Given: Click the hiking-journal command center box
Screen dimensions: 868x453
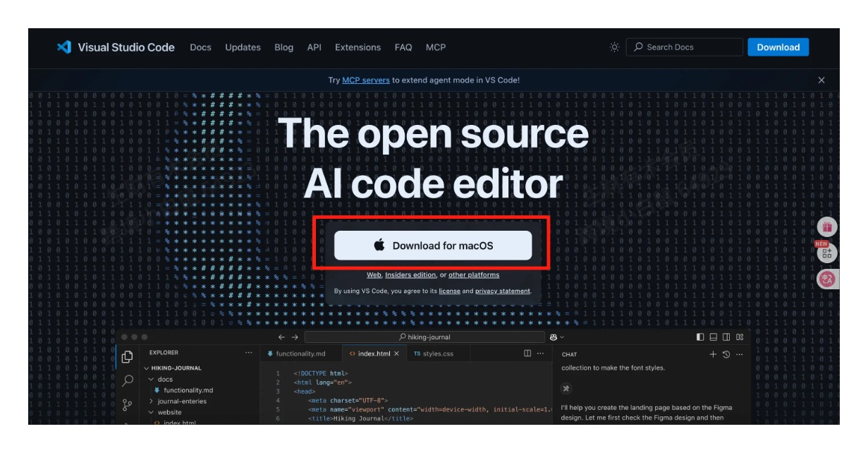Looking at the screenshot, I should 424,337.
